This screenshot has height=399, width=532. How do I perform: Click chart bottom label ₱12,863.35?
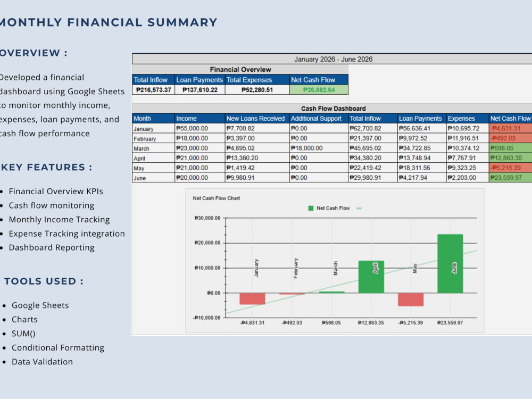click(371, 323)
